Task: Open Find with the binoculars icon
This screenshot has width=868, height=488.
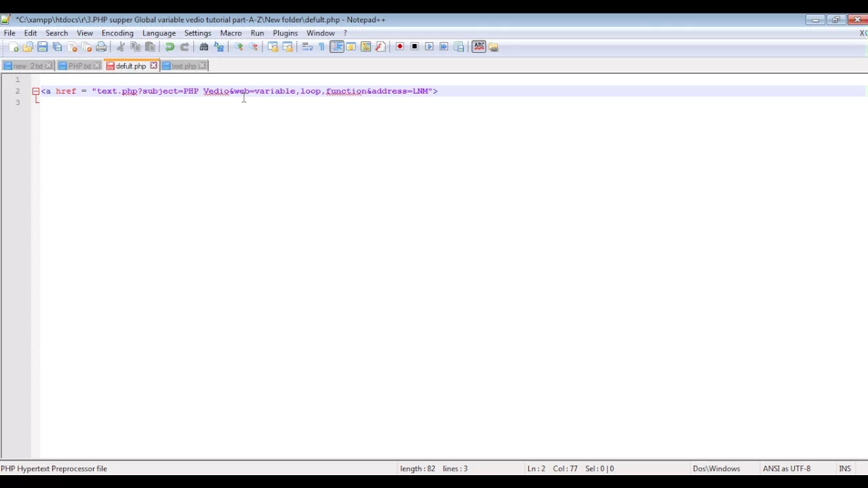Action: pos(203,47)
